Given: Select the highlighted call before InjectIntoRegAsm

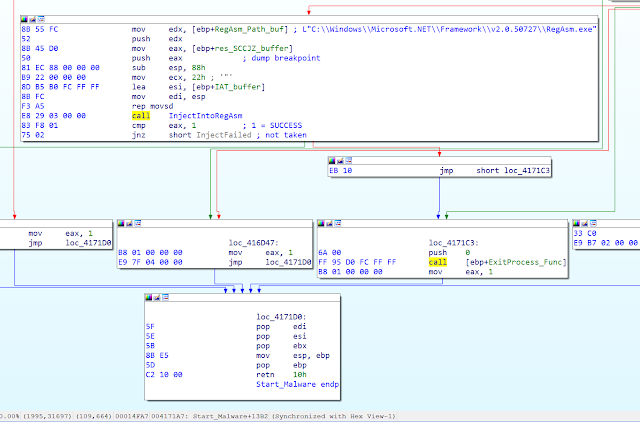Looking at the screenshot, I should 141,116.
